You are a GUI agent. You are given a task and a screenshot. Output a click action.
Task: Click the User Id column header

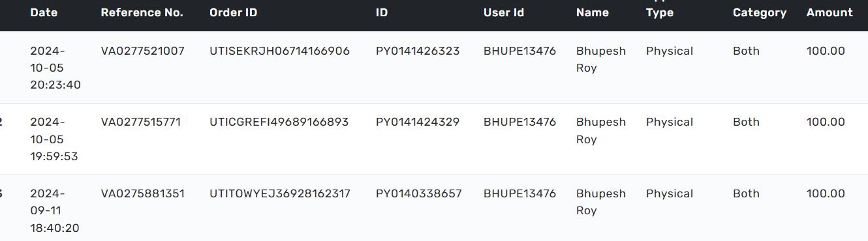pyautogui.click(x=503, y=12)
